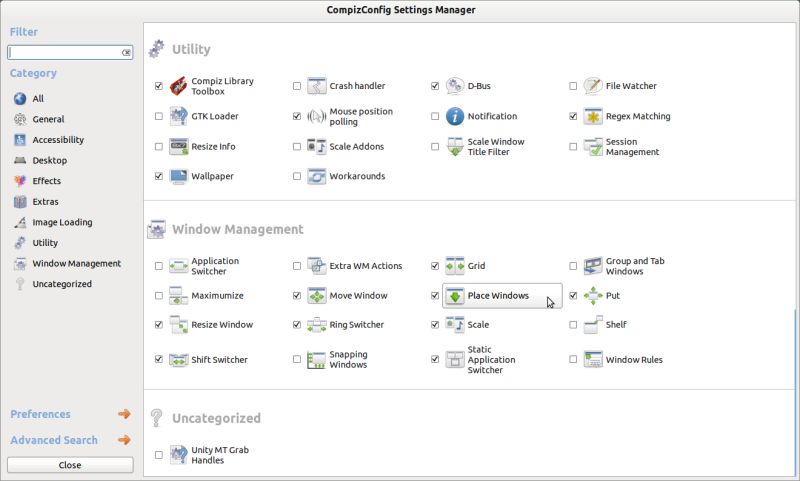Open the Mouse position polling icon

pos(316,116)
